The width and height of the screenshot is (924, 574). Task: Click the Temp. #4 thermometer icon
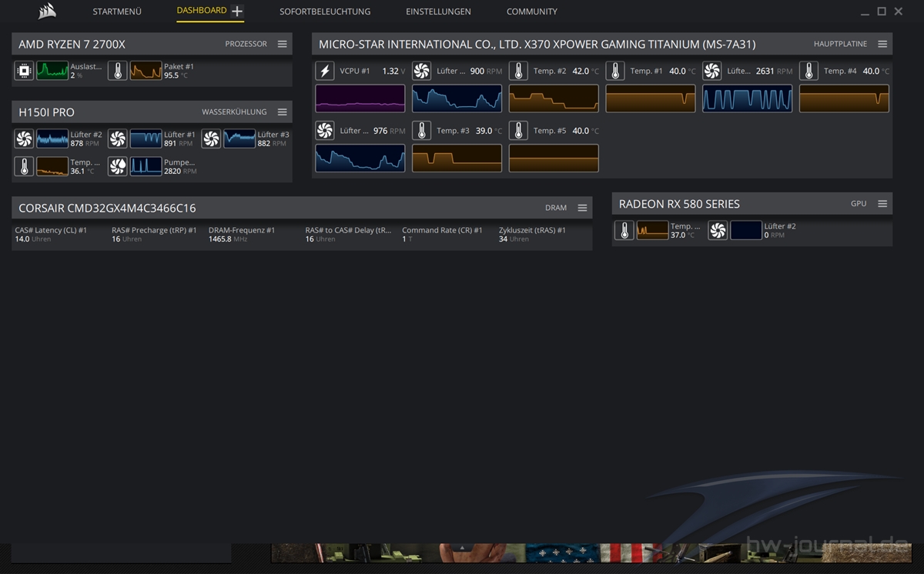point(808,71)
